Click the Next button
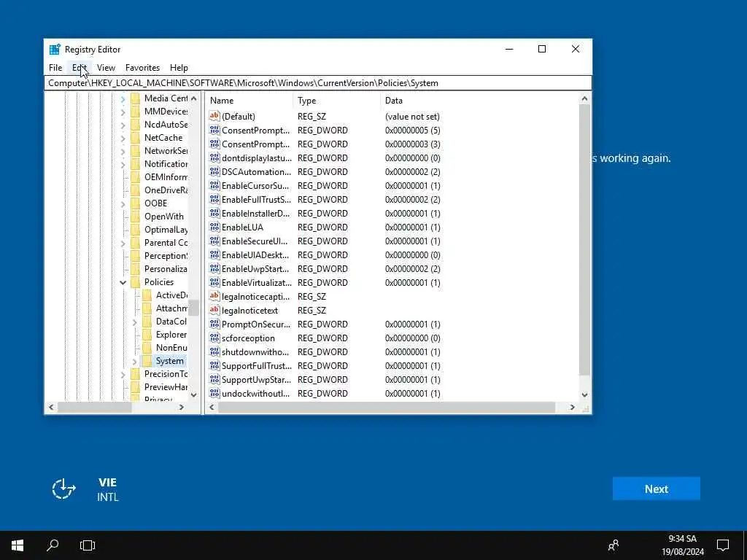This screenshot has height=560, width=747. (656, 489)
